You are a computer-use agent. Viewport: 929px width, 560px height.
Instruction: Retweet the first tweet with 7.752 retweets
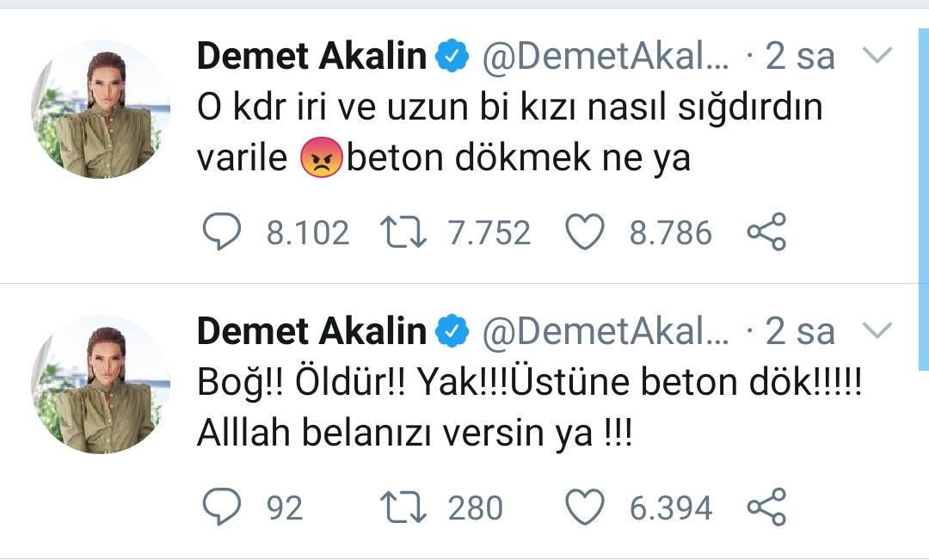403,232
